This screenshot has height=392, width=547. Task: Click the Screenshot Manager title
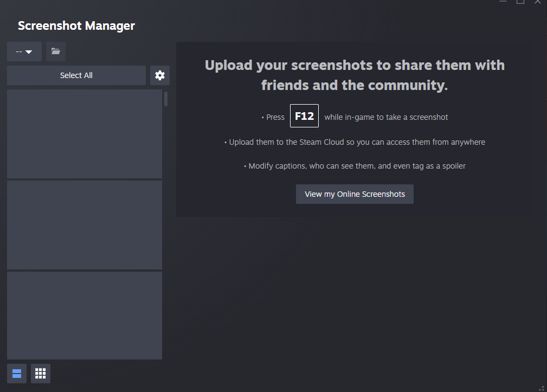(x=76, y=25)
